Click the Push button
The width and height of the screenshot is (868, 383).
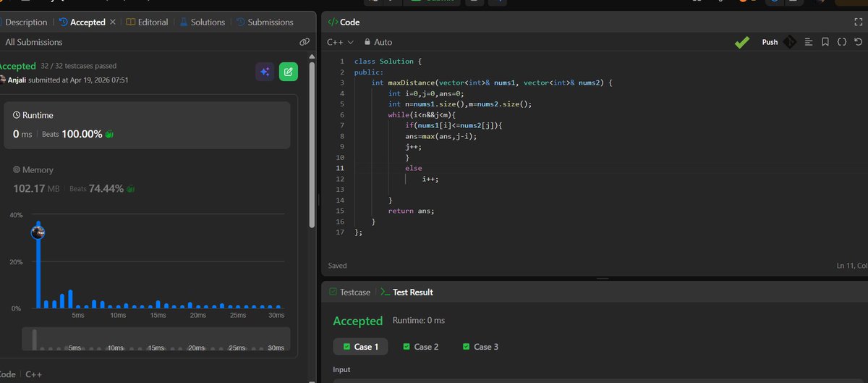tap(770, 42)
